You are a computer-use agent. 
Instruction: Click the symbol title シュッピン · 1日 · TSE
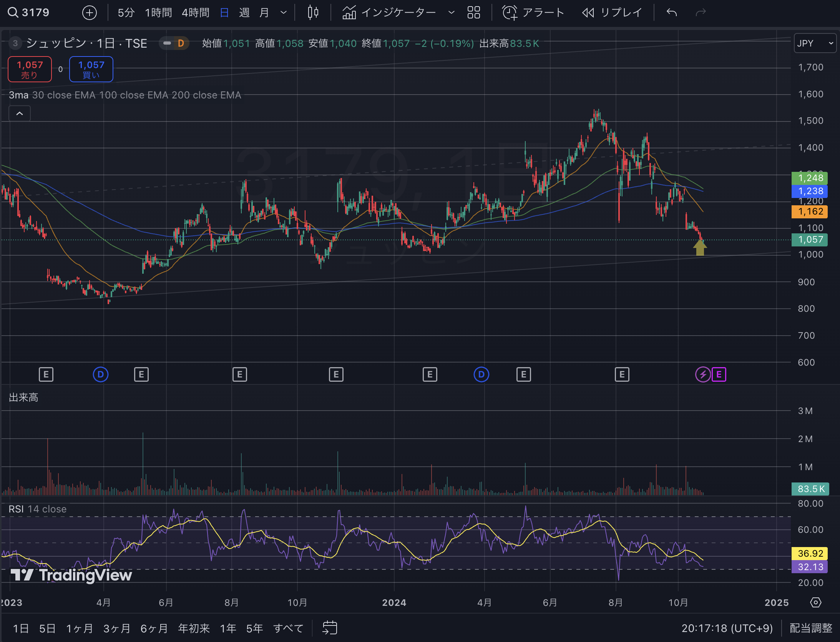pyautogui.click(x=87, y=43)
